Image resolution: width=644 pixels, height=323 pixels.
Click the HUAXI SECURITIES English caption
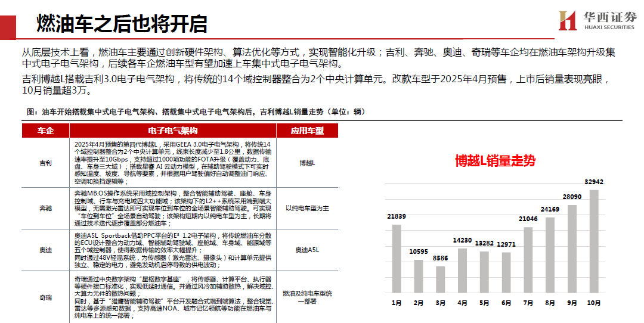tap(609, 27)
